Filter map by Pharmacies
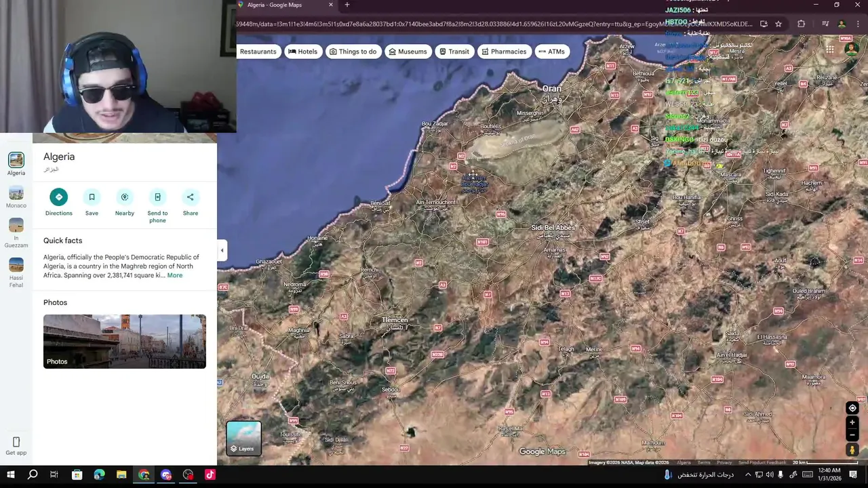 (x=504, y=52)
